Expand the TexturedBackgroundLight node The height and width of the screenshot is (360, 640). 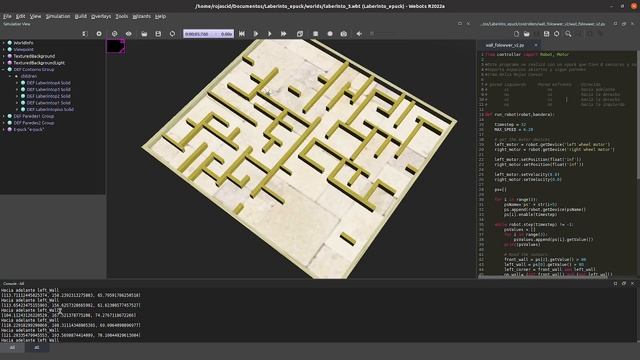coord(4,63)
